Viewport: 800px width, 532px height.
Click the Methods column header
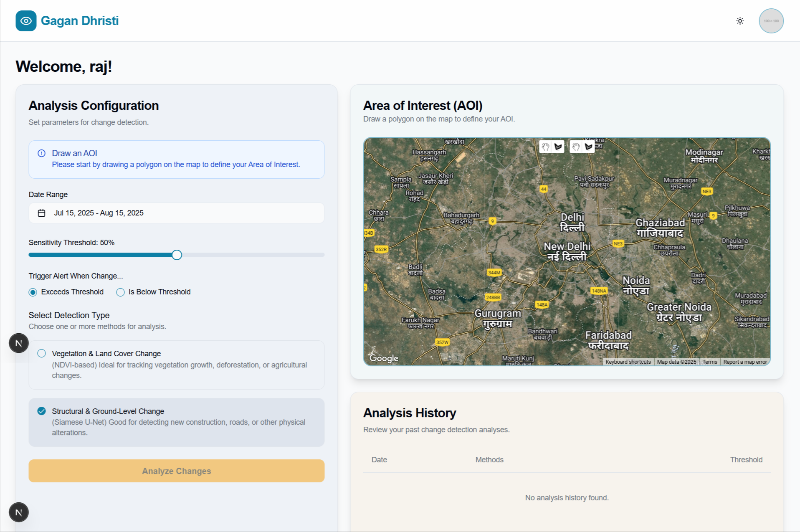(489, 460)
